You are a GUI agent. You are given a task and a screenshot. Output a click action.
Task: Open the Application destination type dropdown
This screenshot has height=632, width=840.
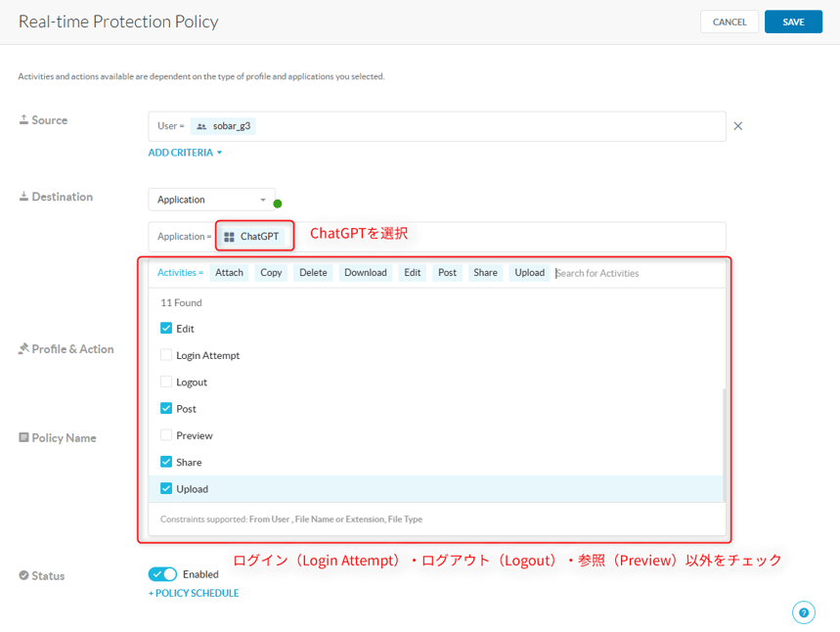click(211, 200)
